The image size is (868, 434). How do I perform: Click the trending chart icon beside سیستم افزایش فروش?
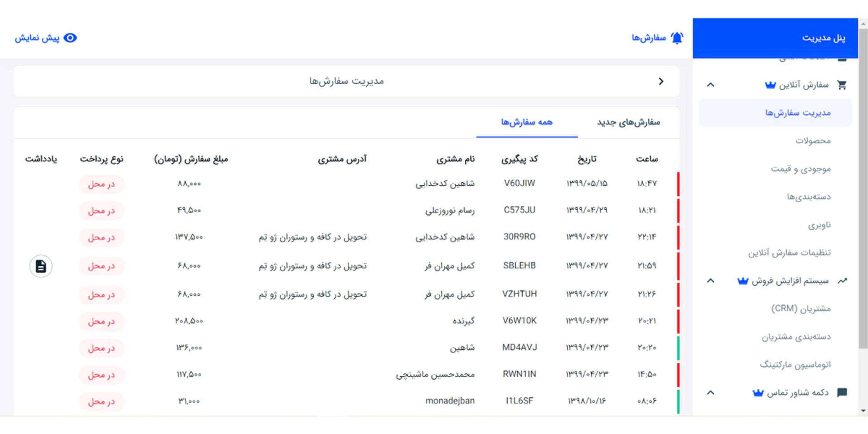[x=842, y=280]
